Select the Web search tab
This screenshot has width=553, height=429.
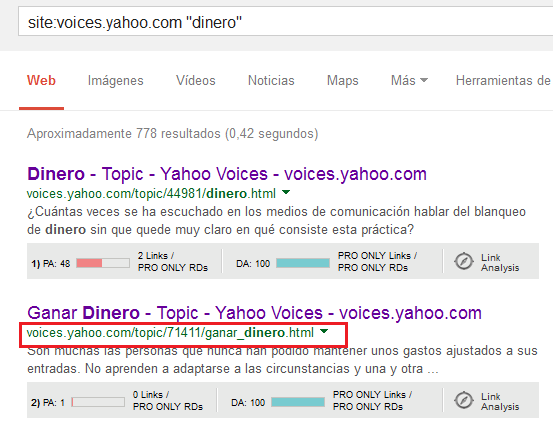coord(41,80)
